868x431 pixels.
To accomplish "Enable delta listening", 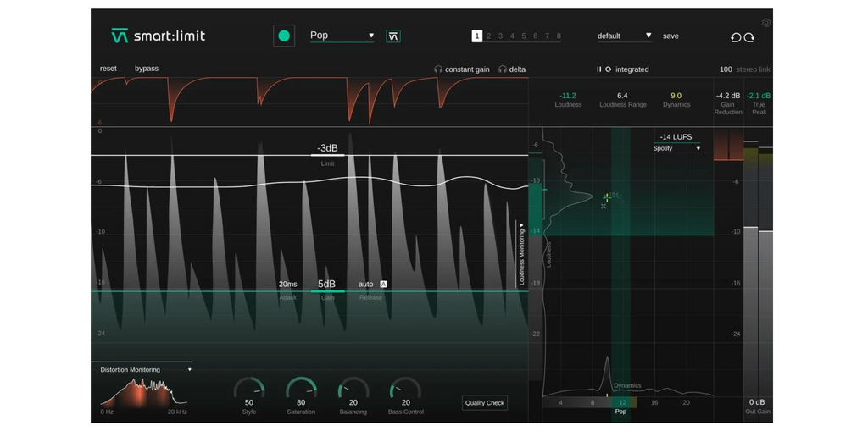I will point(512,69).
